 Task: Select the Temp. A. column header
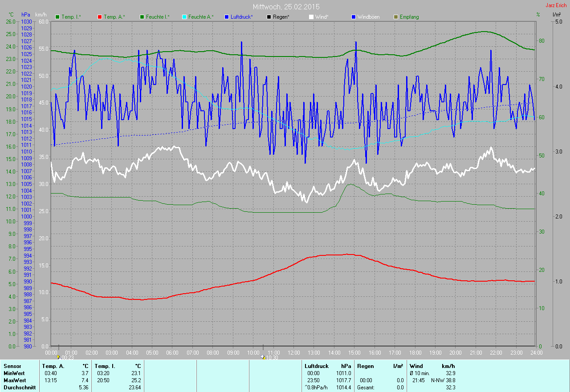[x=53, y=366]
